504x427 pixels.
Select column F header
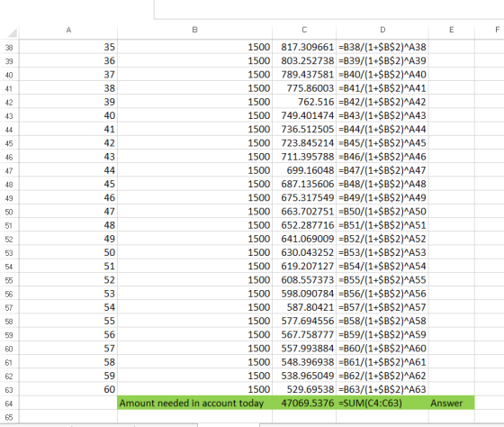coord(490,30)
